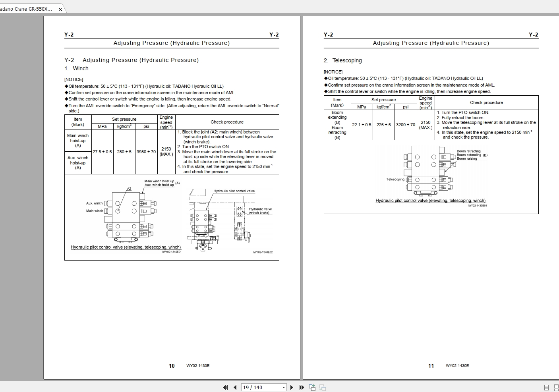This screenshot has width=559, height=392.
Task: Return to the previous view
Action: click(312, 387)
